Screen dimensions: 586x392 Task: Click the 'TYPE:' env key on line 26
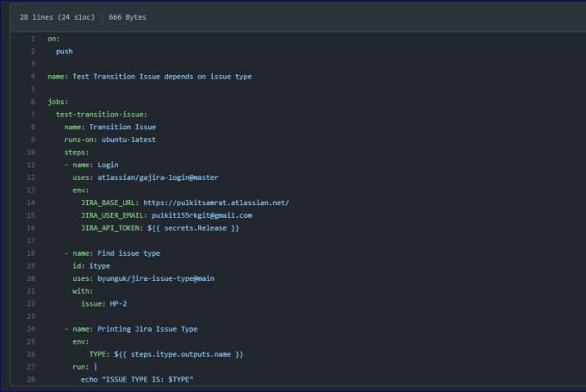click(x=99, y=354)
